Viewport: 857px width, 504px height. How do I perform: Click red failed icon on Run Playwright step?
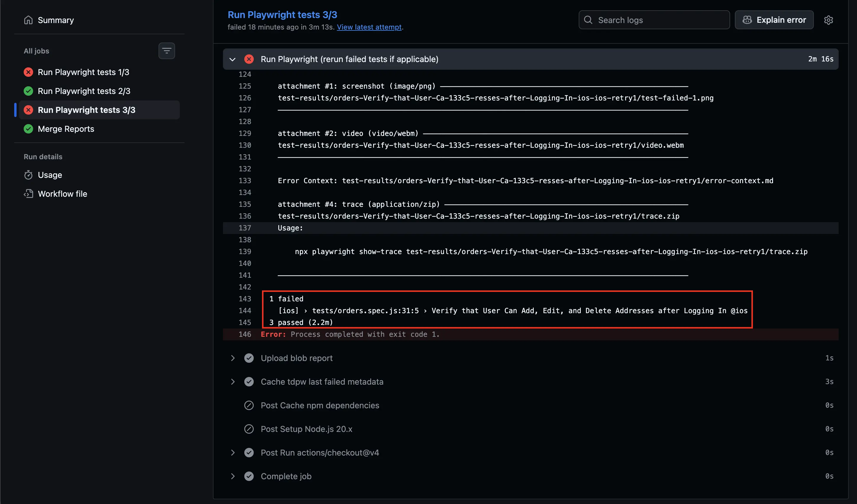(x=249, y=59)
